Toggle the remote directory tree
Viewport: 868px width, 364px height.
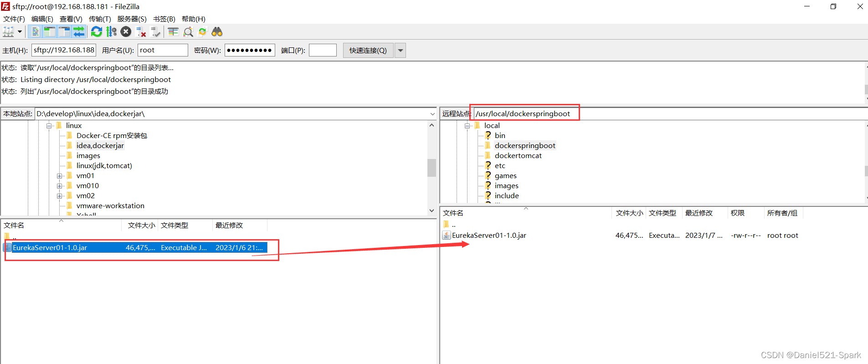[64, 32]
